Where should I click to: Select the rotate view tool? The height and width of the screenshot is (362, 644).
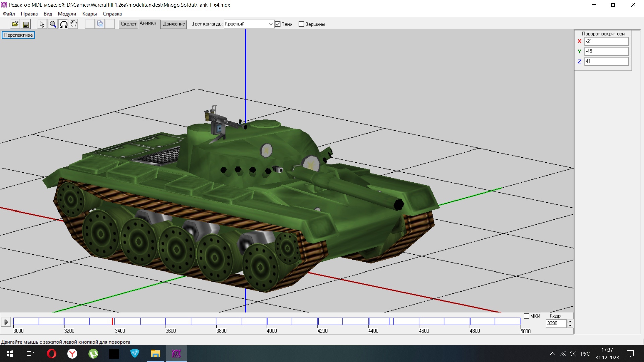[x=63, y=24]
